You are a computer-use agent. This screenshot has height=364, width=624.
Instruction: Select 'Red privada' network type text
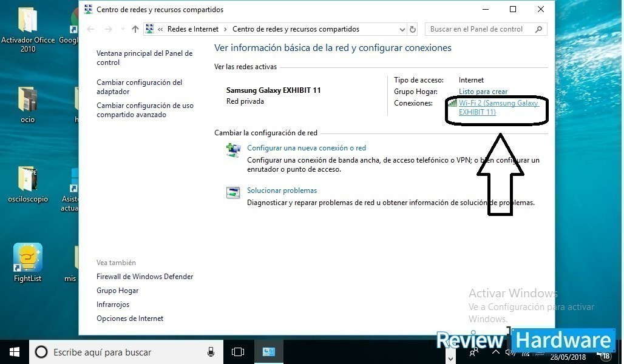pyautogui.click(x=245, y=101)
